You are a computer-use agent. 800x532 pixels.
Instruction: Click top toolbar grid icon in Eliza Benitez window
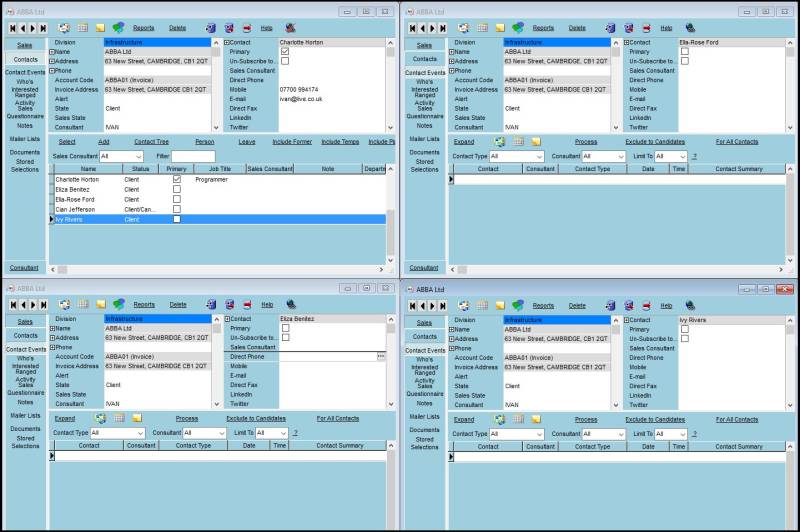(x=83, y=305)
